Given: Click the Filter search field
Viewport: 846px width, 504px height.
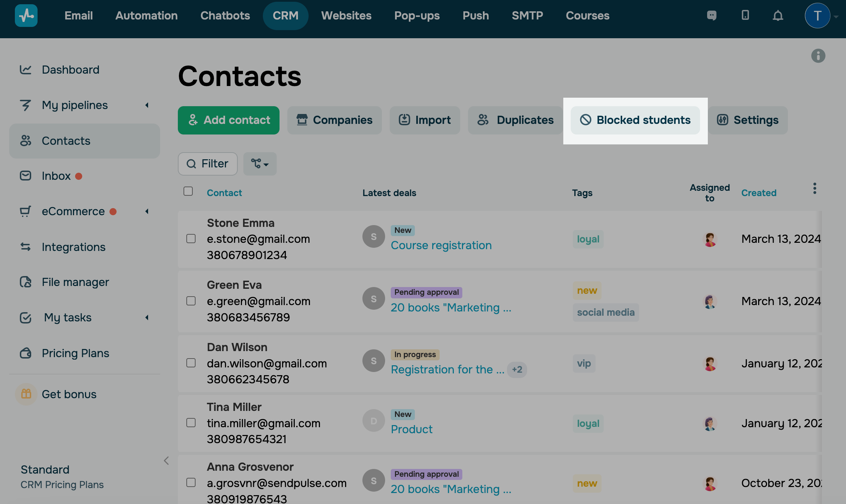Looking at the screenshot, I should point(208,164).
